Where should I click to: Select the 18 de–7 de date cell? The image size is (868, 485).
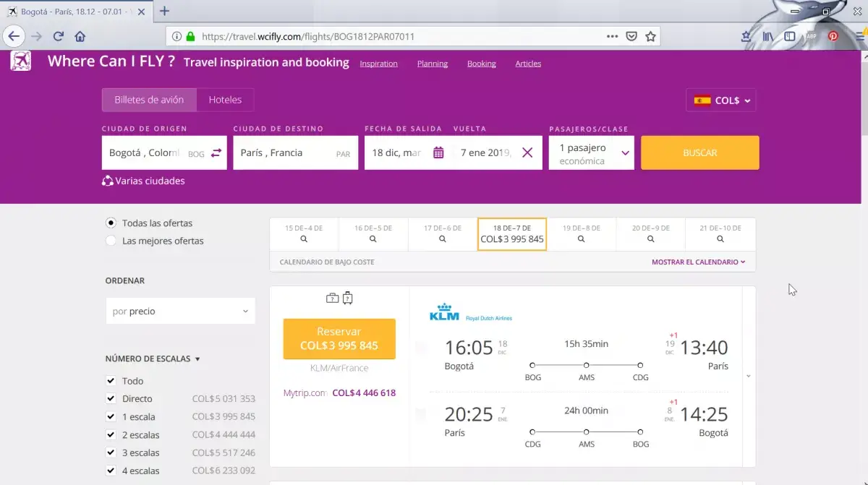(512, 233)
